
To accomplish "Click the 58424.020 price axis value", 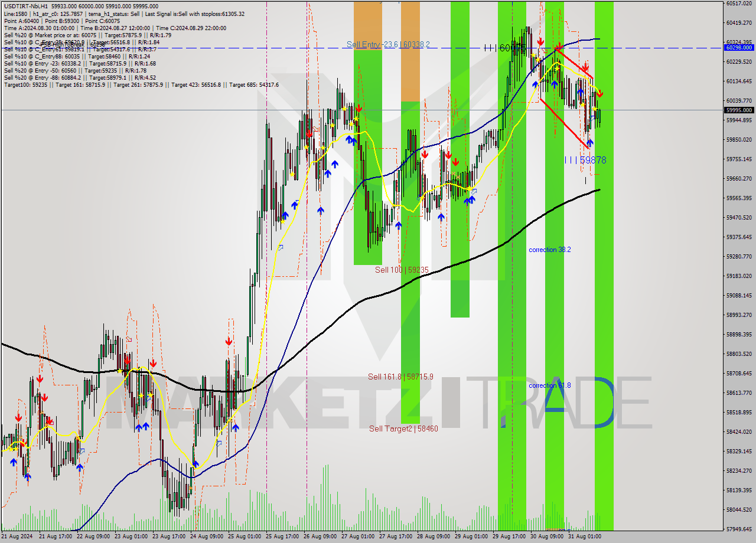I will [x=739, y=431].
